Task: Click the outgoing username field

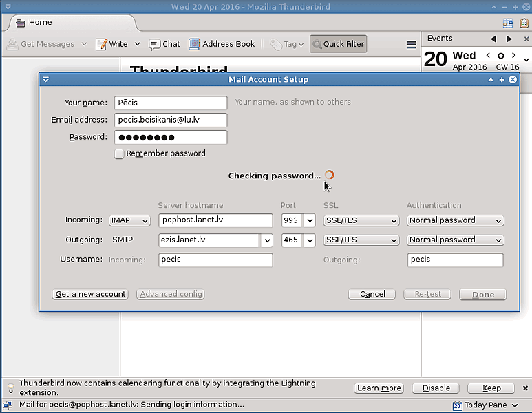Action: coord(456,260)
